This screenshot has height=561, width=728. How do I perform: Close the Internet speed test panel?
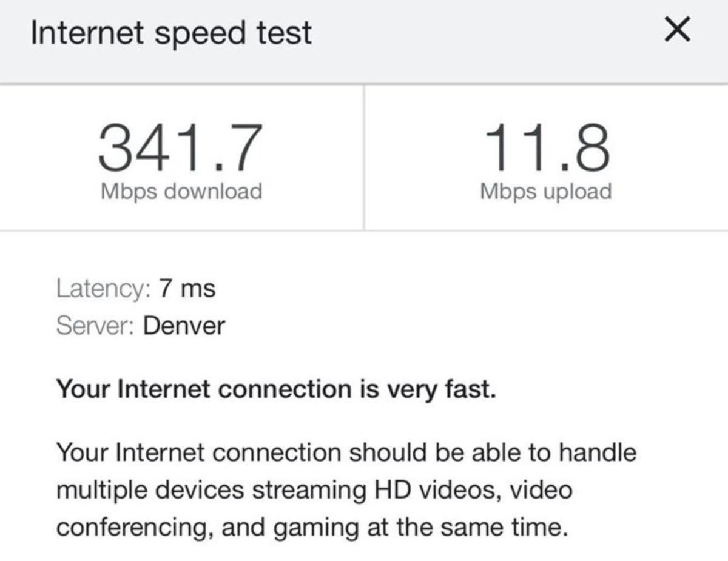[x=677, y=32]
